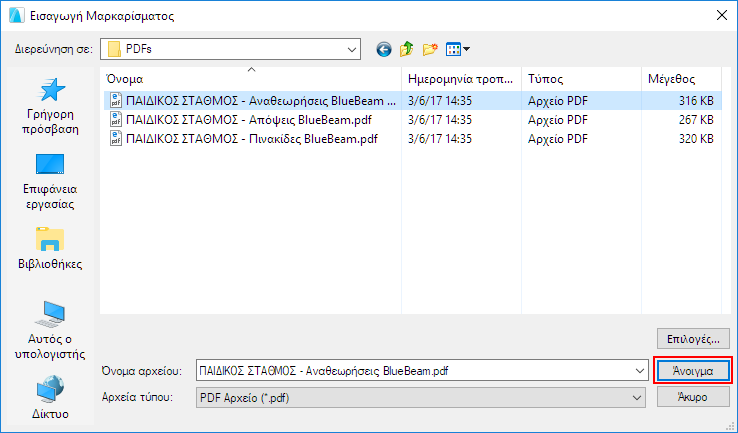Sort files by Όνομα column header

[x=250, y=78]
